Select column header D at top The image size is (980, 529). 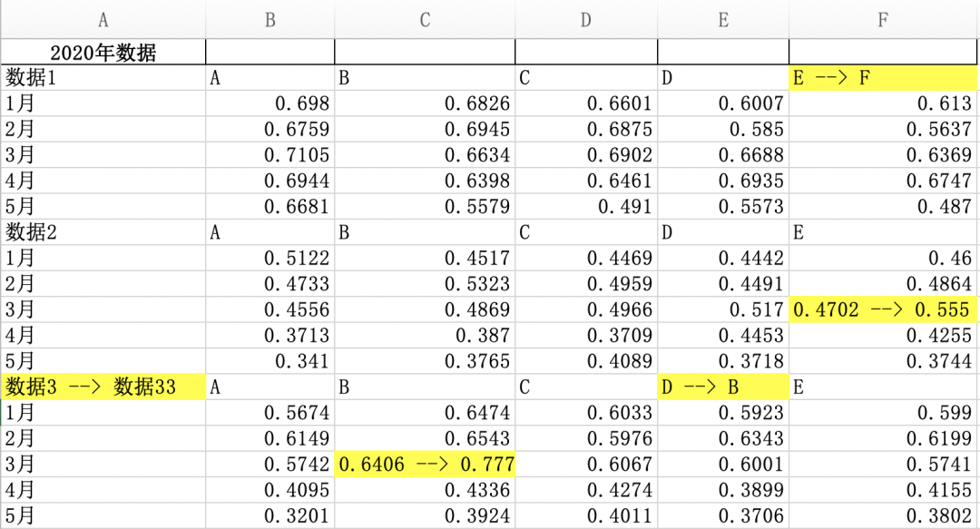point(586,20)
